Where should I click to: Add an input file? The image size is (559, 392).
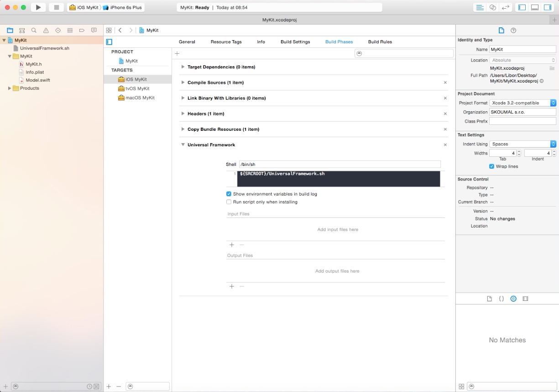232,245
